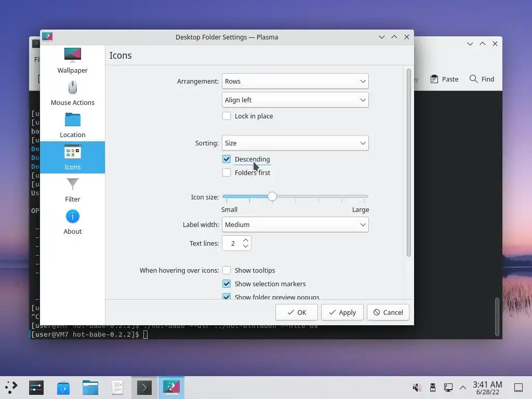The height and width of the screenshot is (399, 532).
Task: Toggle the Lock in place checkbox
Action: point(227,116)
